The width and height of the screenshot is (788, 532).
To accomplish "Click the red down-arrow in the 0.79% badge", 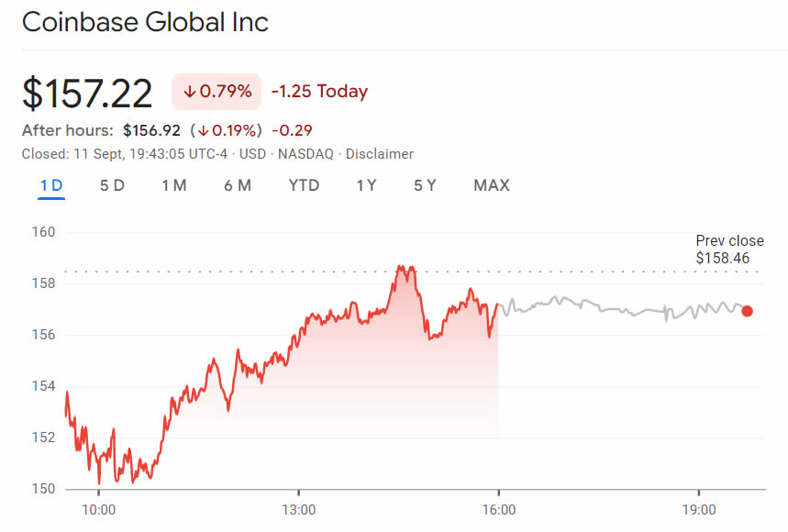I will click(x=189, y=92).
